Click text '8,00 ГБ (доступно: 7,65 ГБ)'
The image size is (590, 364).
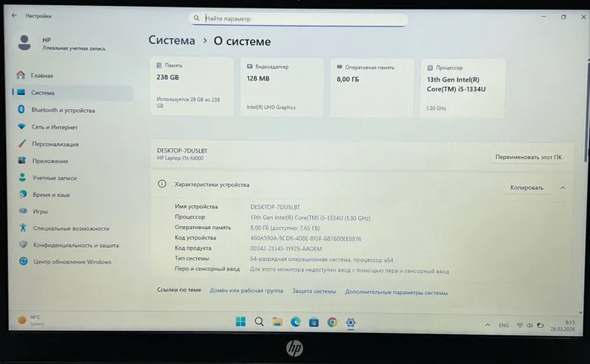[x=285, y=228]
